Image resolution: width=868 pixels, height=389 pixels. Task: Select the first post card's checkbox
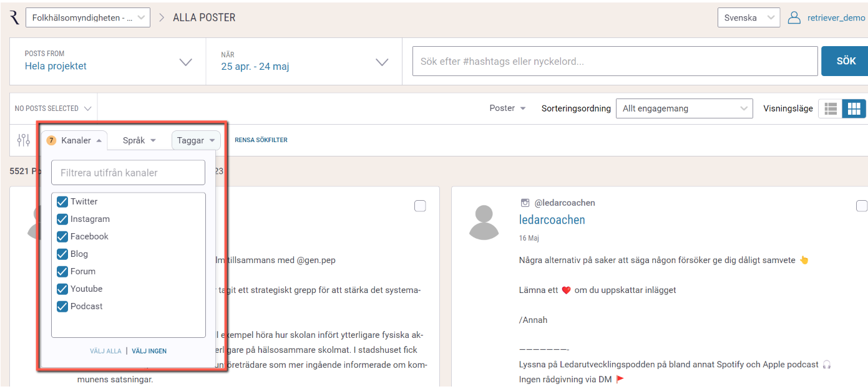tap(420, 206)
